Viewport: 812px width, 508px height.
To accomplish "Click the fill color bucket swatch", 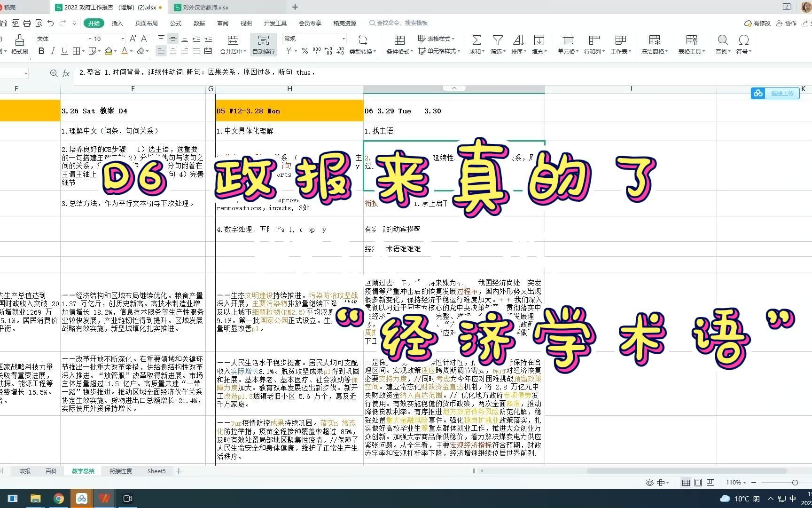I will tap(109, 51).
